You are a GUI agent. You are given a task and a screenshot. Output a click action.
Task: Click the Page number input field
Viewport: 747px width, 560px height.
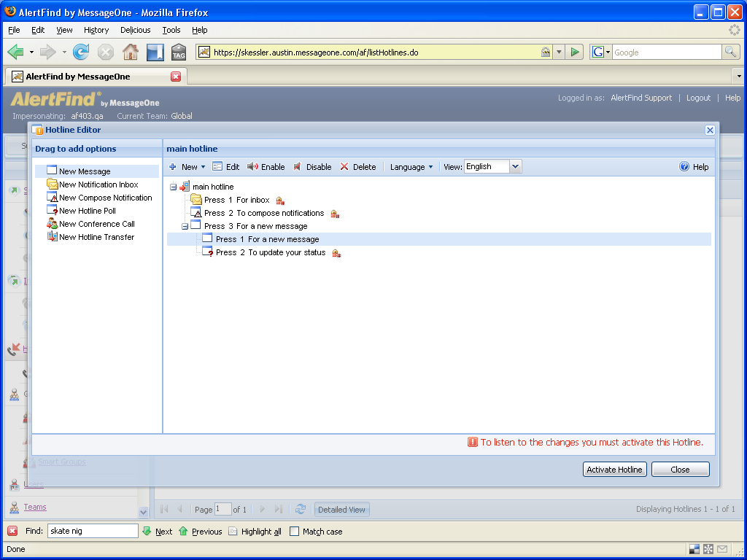223,509
